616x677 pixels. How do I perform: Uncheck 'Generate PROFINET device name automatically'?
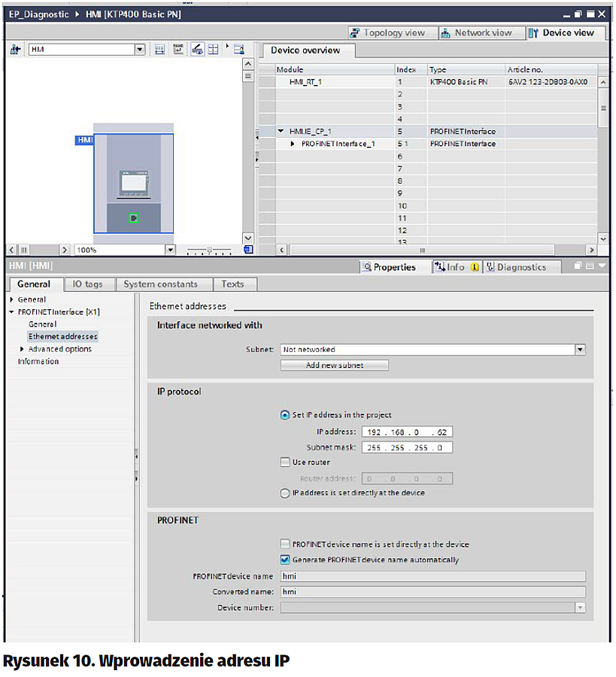(x=285, y=560)
